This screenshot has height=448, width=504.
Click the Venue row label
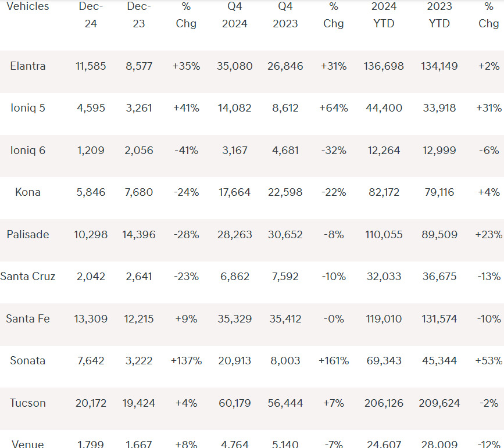tap(28, 444)
